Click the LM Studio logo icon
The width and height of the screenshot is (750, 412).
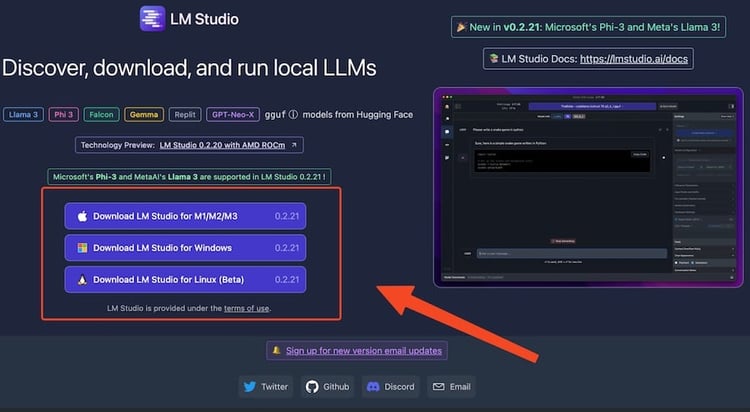pyautogui.click(x=152, y=18)
